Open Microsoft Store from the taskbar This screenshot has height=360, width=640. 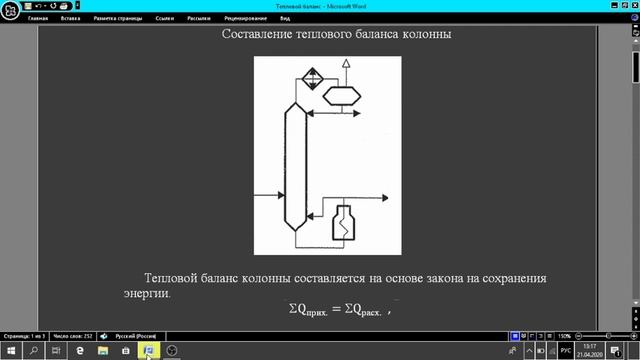click(126, 351)
